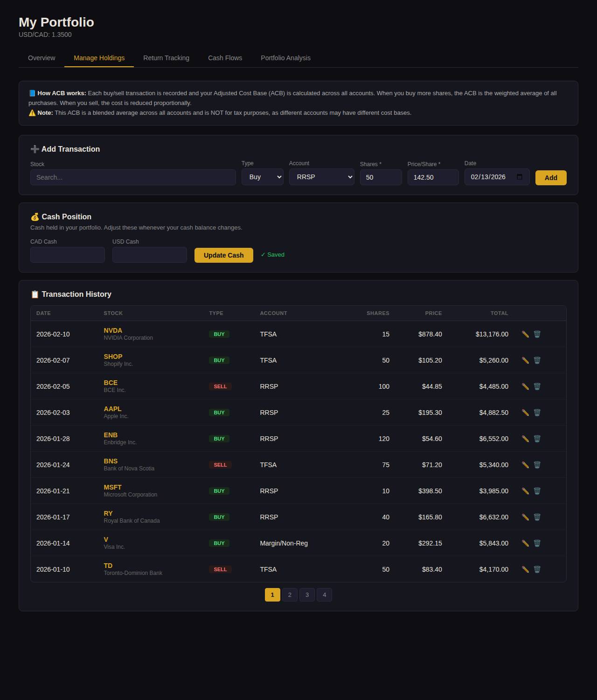
Task: Go to the Cash Flows tab
Action: click(x=225, y=58)
